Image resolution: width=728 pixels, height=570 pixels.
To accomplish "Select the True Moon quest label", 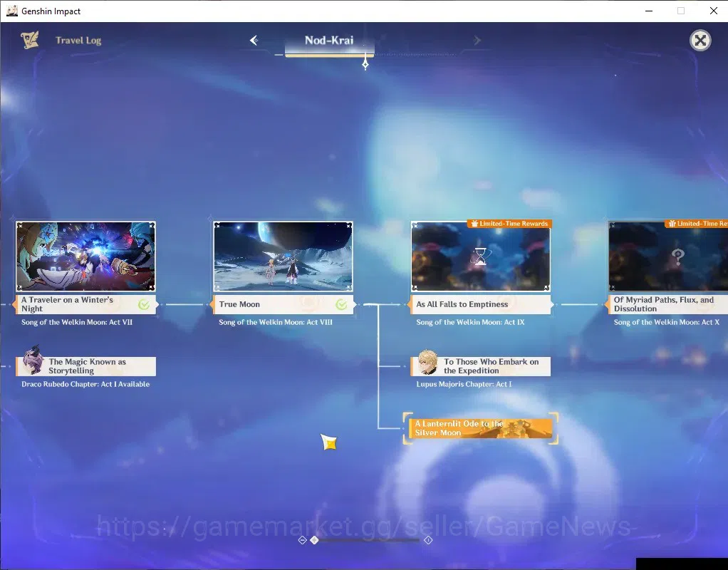I will click(283, 304).
